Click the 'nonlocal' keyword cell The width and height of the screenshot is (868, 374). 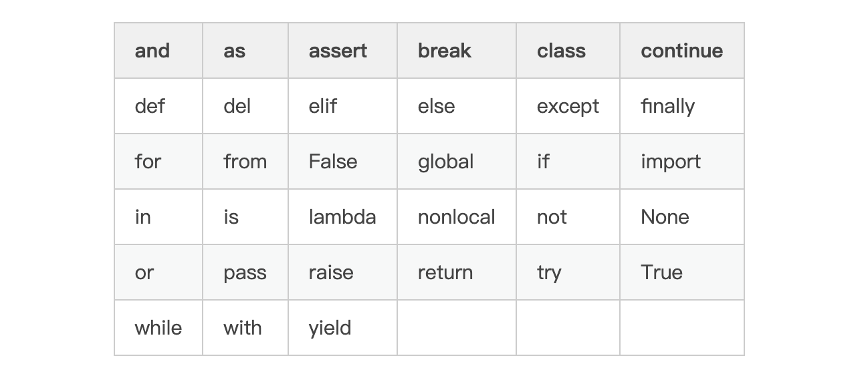coord(456,217)
